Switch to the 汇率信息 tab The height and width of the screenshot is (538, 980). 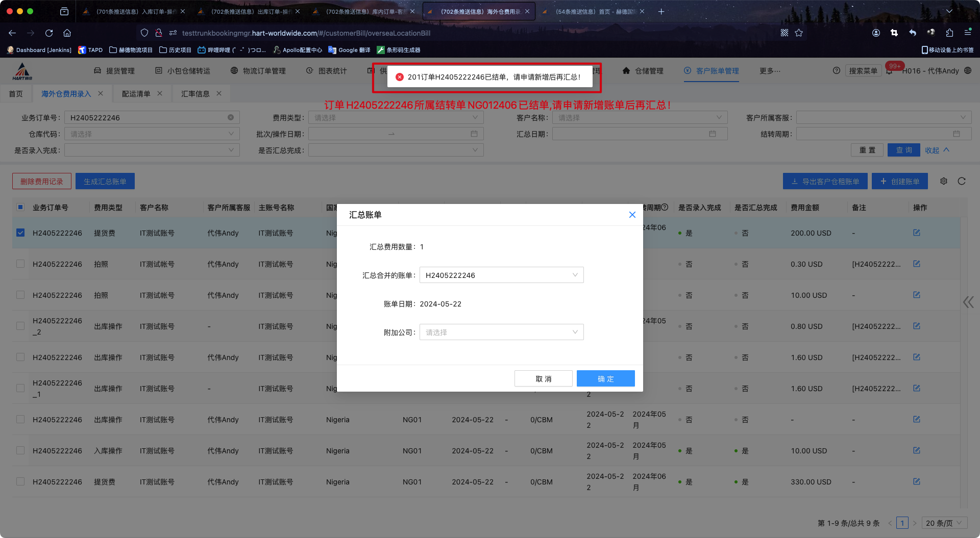pyautogui.click(x=195, y=93)
